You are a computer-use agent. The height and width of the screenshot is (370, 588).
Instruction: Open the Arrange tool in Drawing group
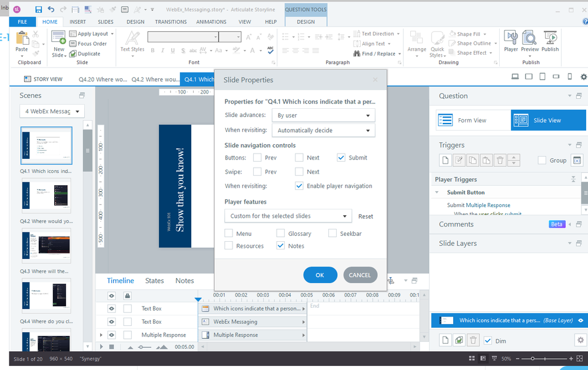[417, 42]
